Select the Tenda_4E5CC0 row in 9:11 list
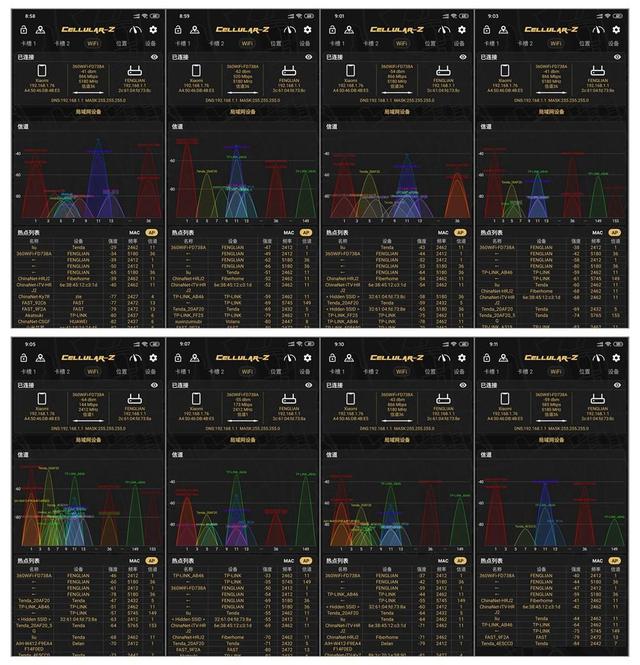Viewport: 640px width, 665px height. click(551, 643)
